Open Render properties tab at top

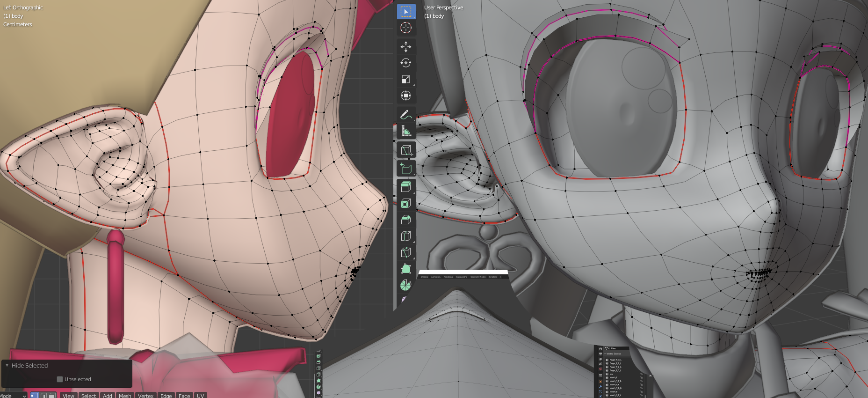pyautogui.click(x=600, y=349)
